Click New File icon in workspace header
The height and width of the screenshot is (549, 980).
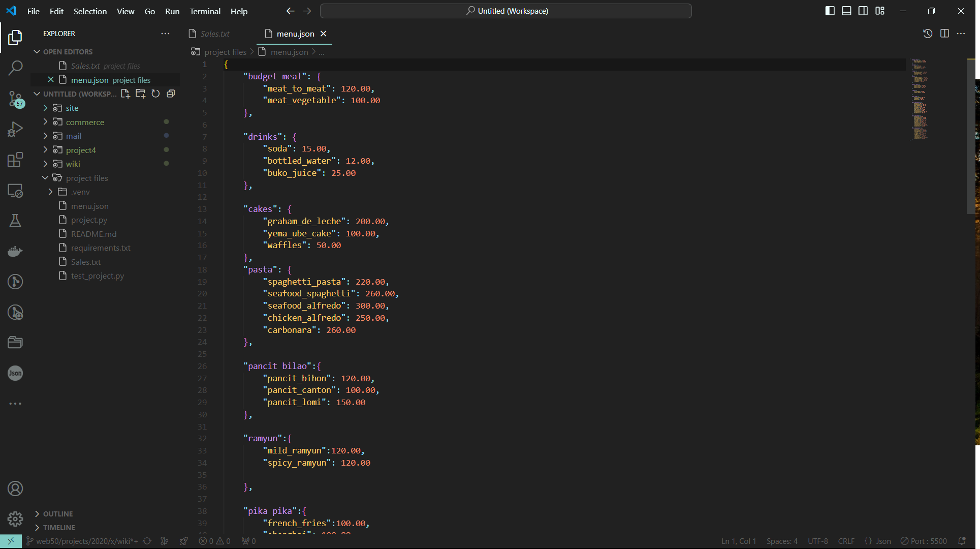click(x=125, y=94)
